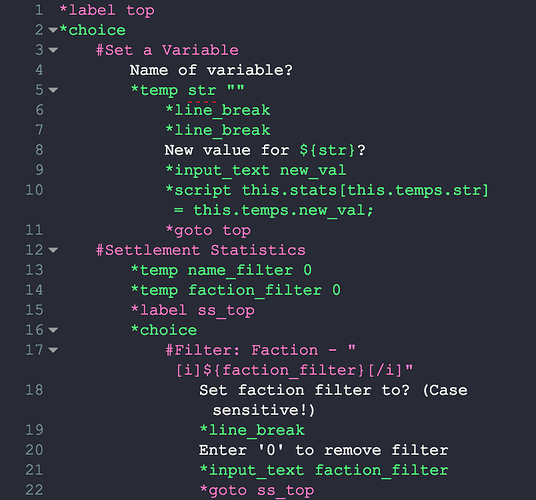Image resolution: width=536 pixels, height=500 pixels.
Task: Place the cursor on "Enter '0' to remove filter"
Action: coord(323,450)
